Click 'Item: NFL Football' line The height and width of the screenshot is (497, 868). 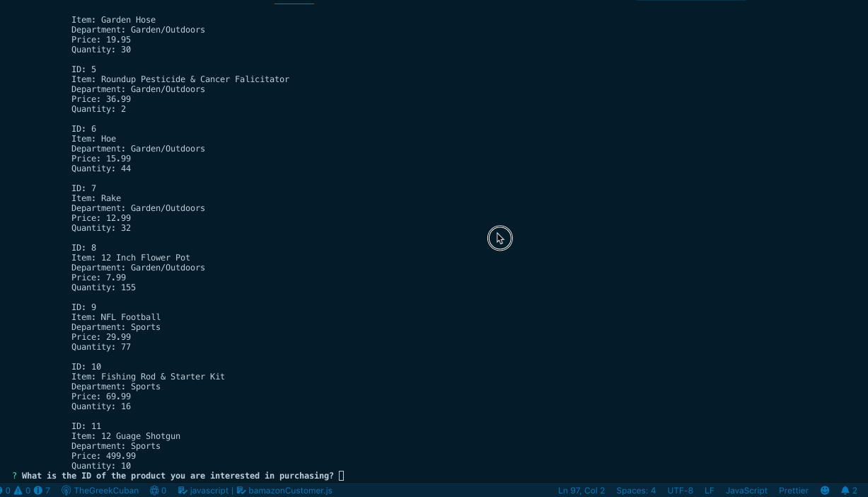[x=116, y=317]
